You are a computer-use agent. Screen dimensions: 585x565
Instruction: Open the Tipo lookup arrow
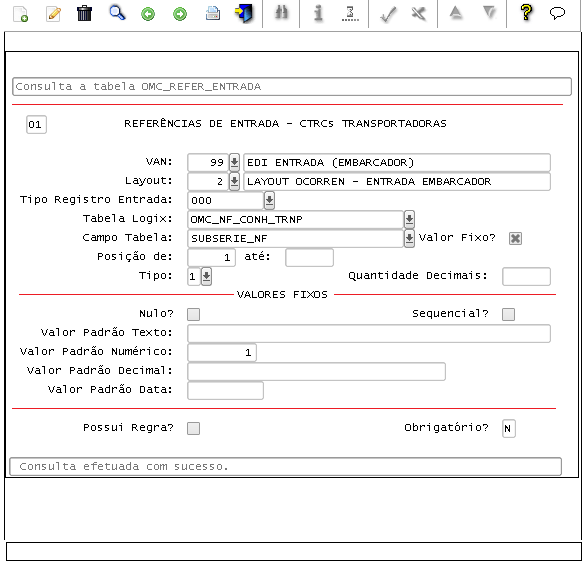pos(206,277)
